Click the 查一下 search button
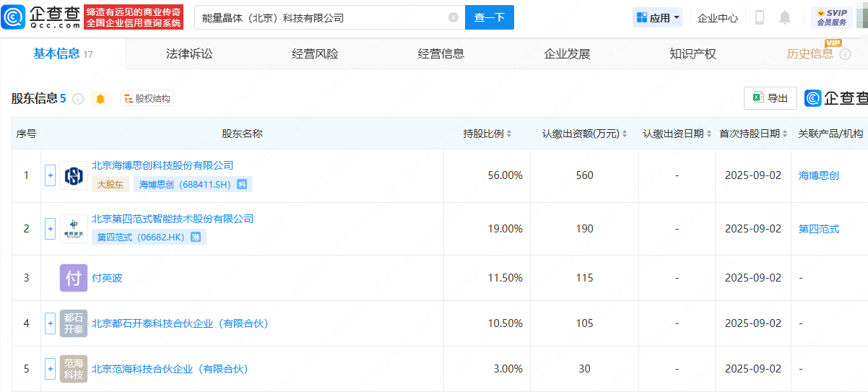This screenshot has height=392, width=868. [x=489, y=17]
